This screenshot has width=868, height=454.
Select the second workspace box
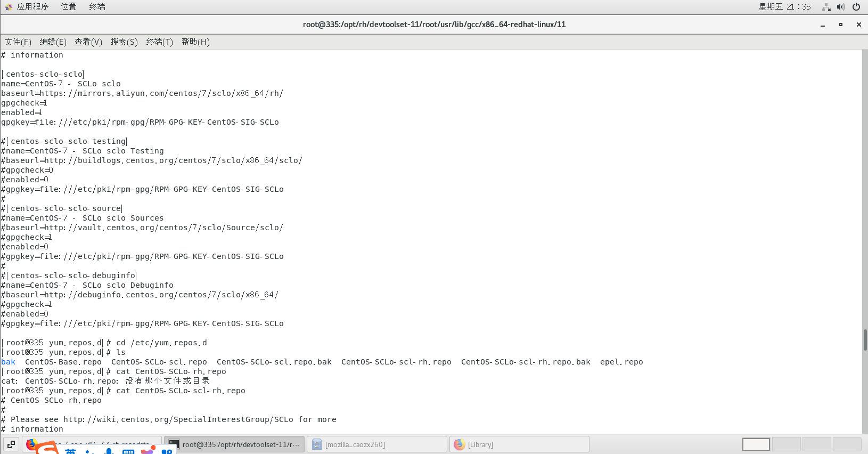point(787,444)
